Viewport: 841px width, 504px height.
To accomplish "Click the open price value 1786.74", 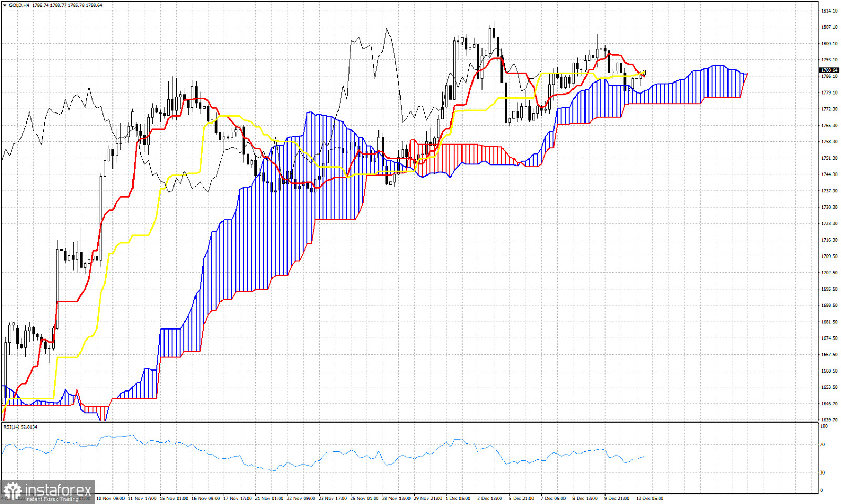I will pyautogui.click(x=40, y=5).
